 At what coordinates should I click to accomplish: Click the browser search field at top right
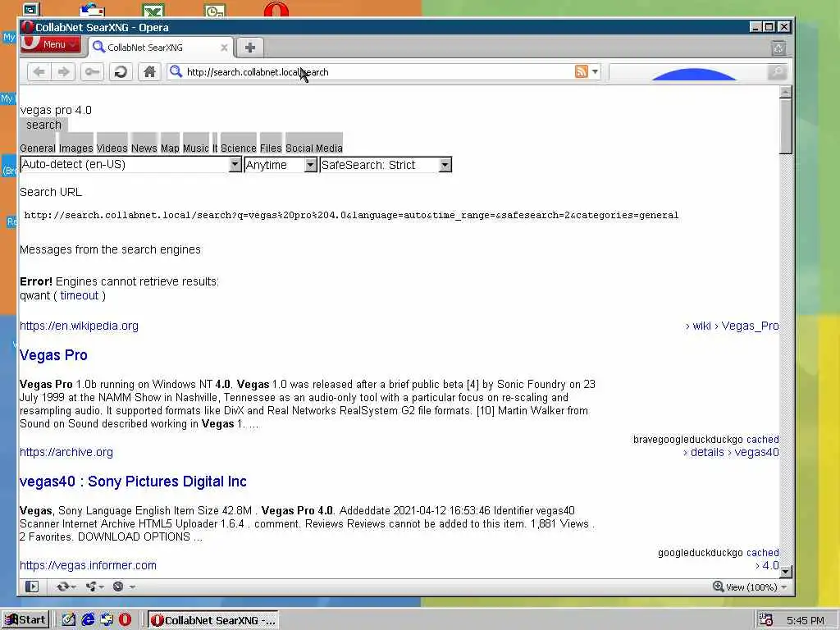(687, 72)
